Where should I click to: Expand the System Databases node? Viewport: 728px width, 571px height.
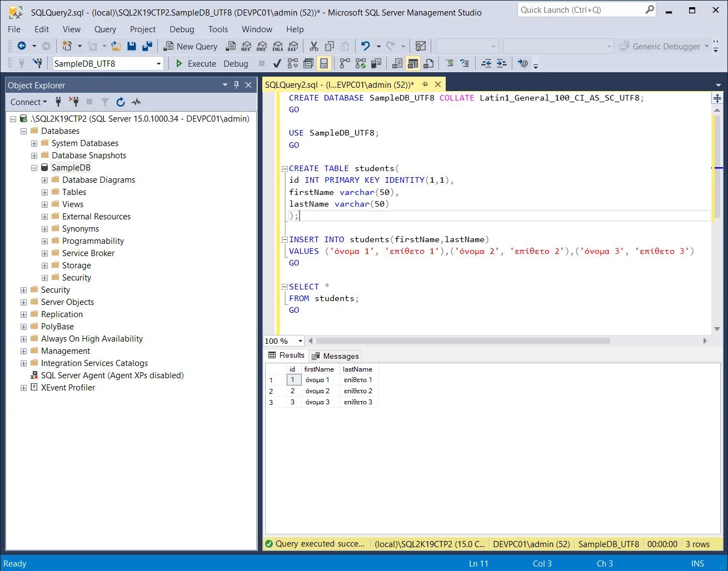point(34,143)
